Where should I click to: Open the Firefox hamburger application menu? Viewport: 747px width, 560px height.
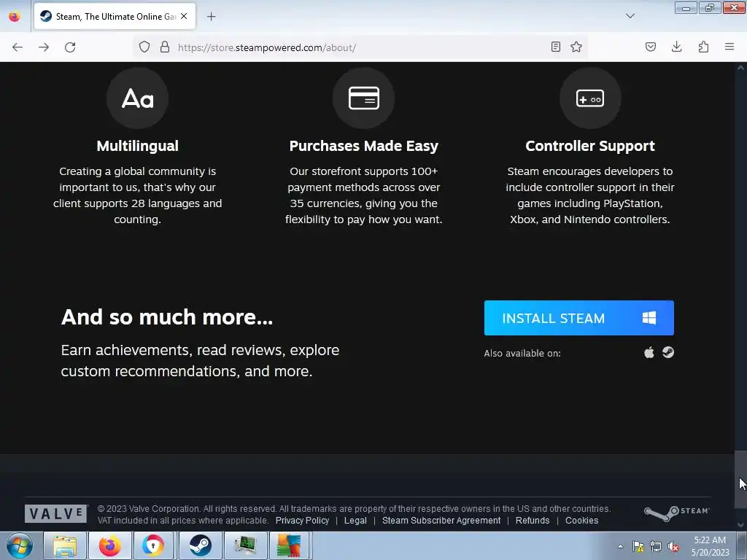[729, 47]
